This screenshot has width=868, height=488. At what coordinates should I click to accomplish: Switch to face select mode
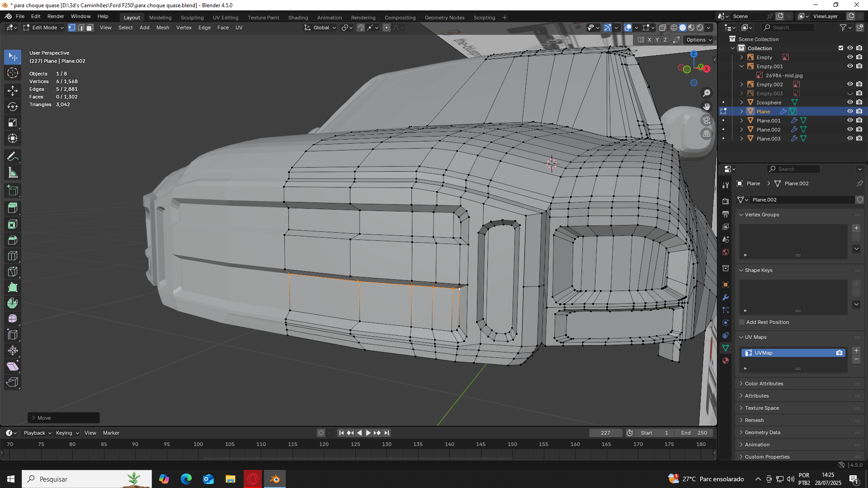click(x=90, y=28)
